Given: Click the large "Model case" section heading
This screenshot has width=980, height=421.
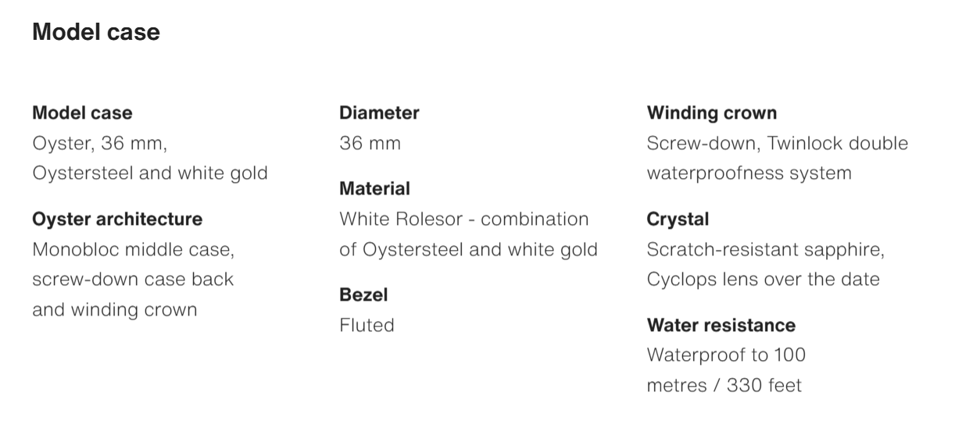Looking at the screenshot, I should [x=96, y=32].
